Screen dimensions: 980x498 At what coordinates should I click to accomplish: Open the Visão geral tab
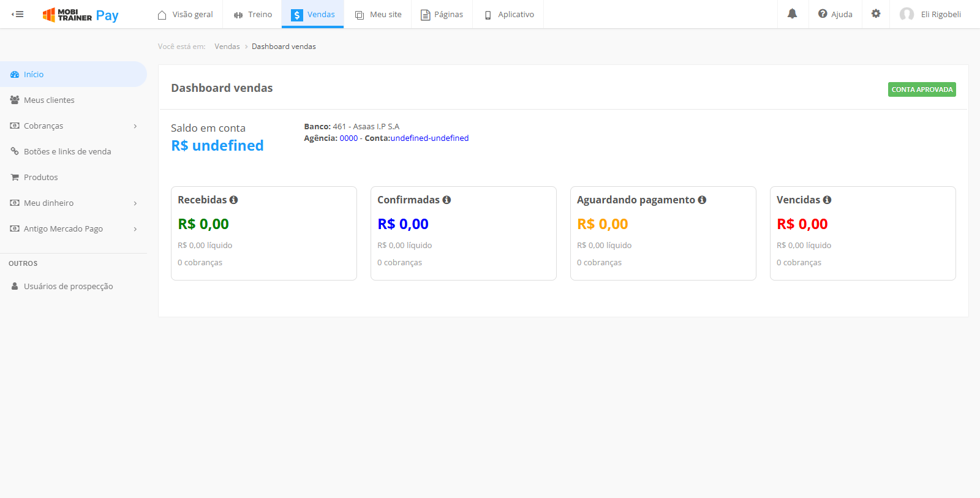(185, 14)
